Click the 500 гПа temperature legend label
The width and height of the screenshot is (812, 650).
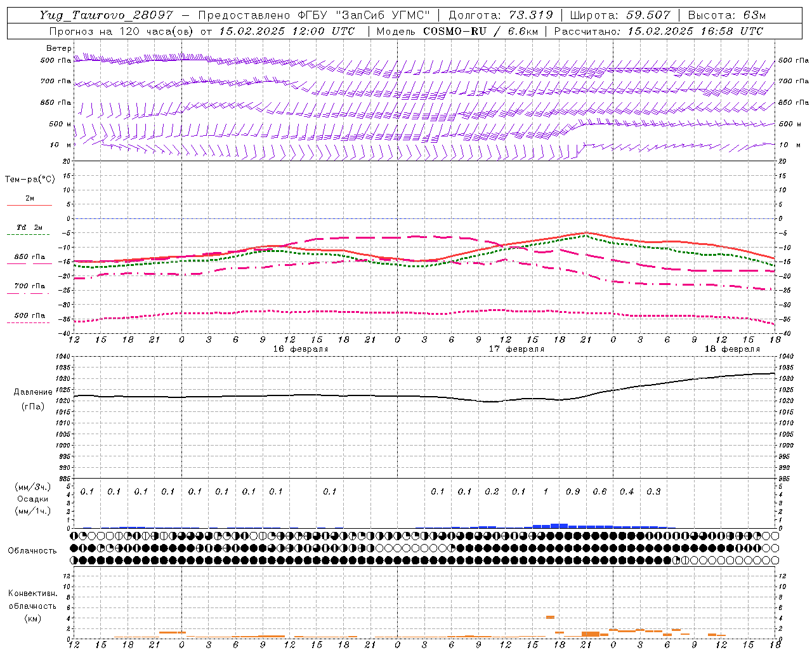(30, 315)
